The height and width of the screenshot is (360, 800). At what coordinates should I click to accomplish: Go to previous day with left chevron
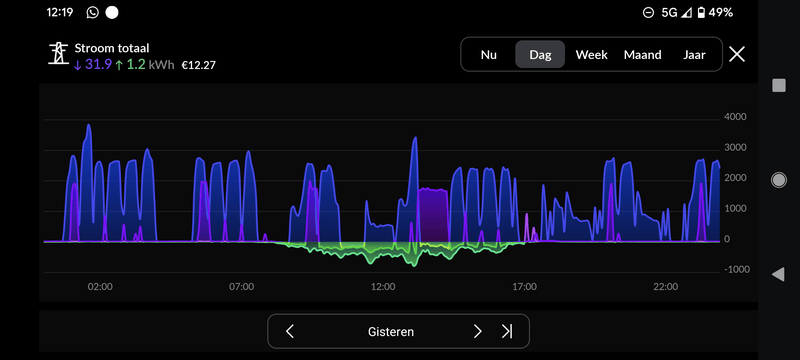coord(289,331)
